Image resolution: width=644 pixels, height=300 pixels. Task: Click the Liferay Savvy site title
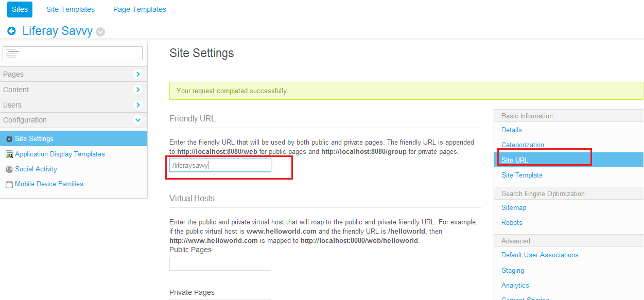(58, 31)
